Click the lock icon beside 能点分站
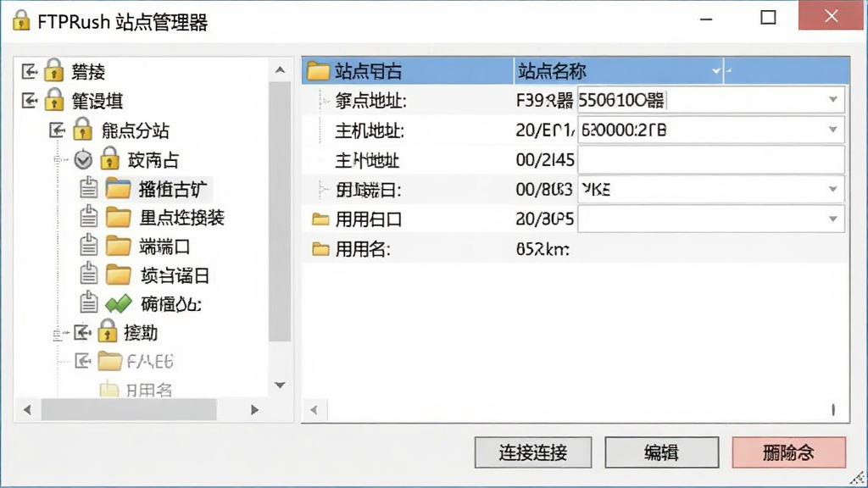868x488 pixels. 82,130
